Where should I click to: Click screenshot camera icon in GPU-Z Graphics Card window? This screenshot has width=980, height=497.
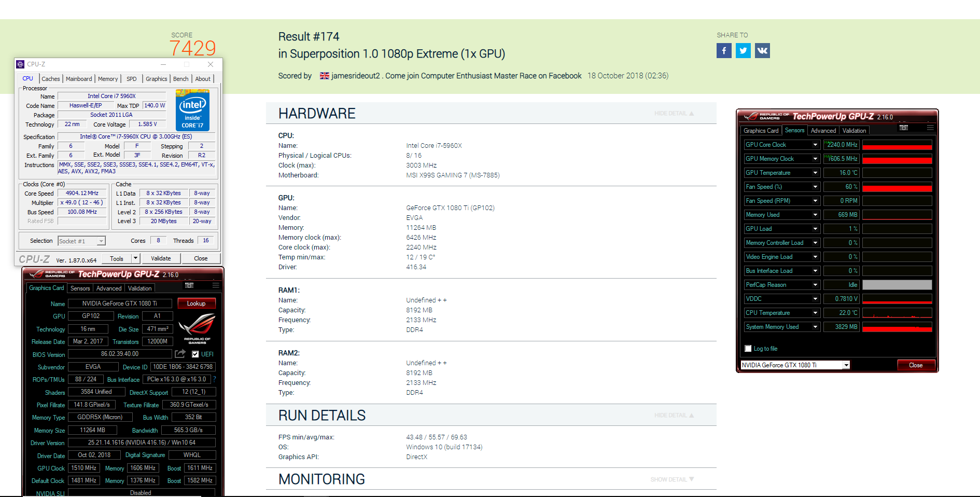(x=189, y=285)
